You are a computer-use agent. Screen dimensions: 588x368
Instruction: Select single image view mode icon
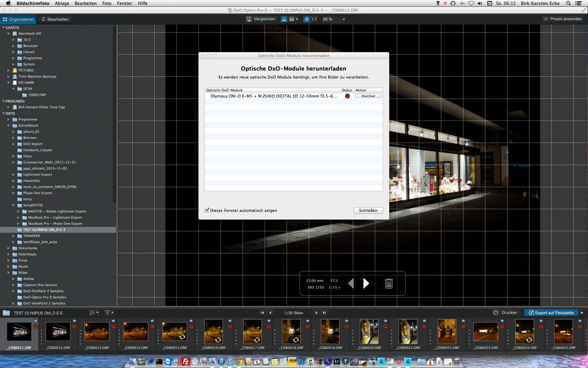[x=284, y=19]
